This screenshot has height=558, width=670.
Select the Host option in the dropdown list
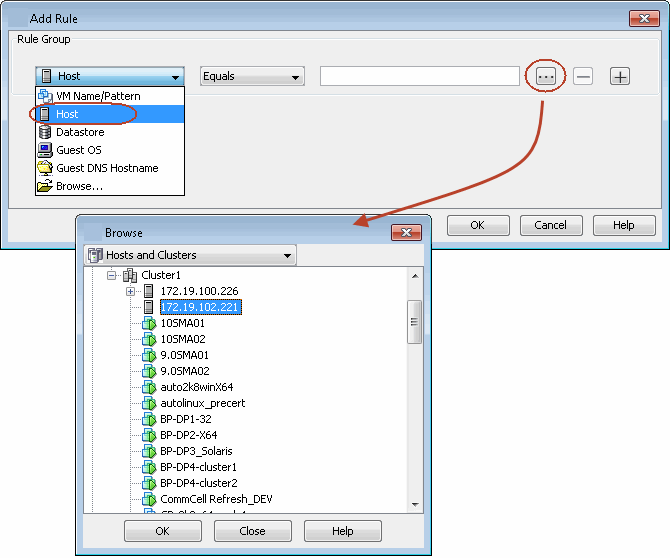click(110, 114)
